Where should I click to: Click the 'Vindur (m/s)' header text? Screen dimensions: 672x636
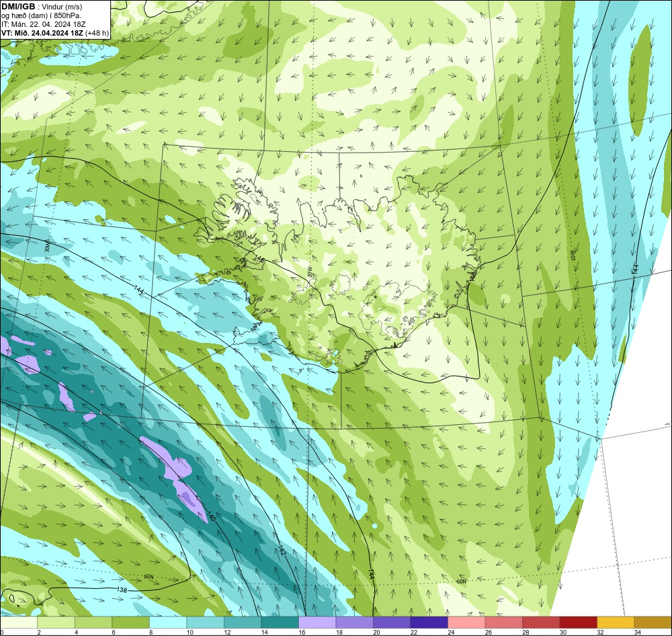[x=62, y=7]
